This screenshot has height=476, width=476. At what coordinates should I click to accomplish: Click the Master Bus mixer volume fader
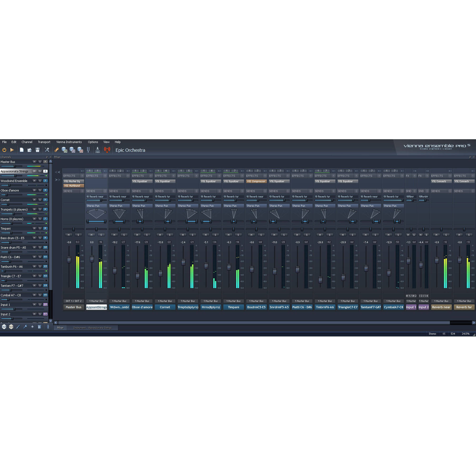(69, 259)
